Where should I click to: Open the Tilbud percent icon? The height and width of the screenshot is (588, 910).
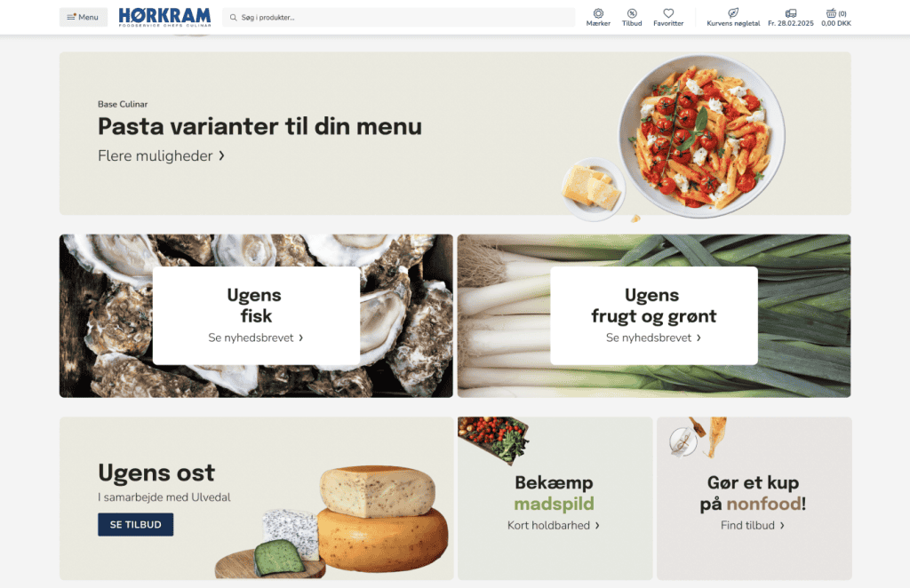[632, 13]
